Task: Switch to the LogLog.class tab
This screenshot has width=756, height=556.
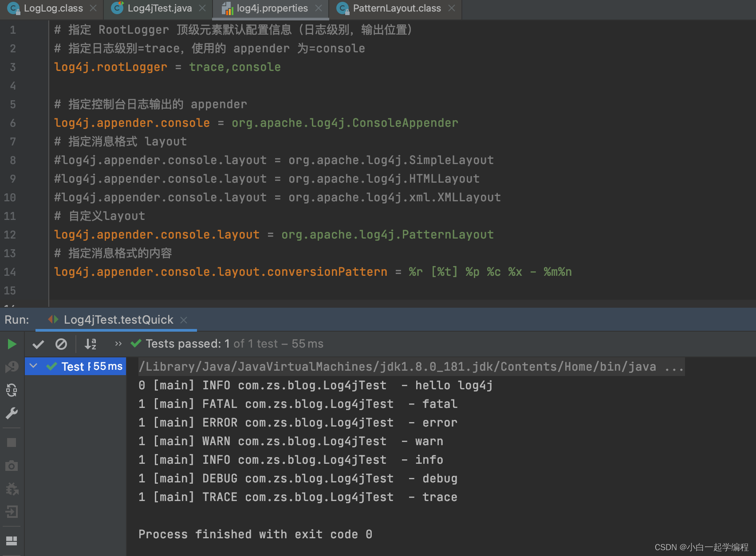Action: 53,8
